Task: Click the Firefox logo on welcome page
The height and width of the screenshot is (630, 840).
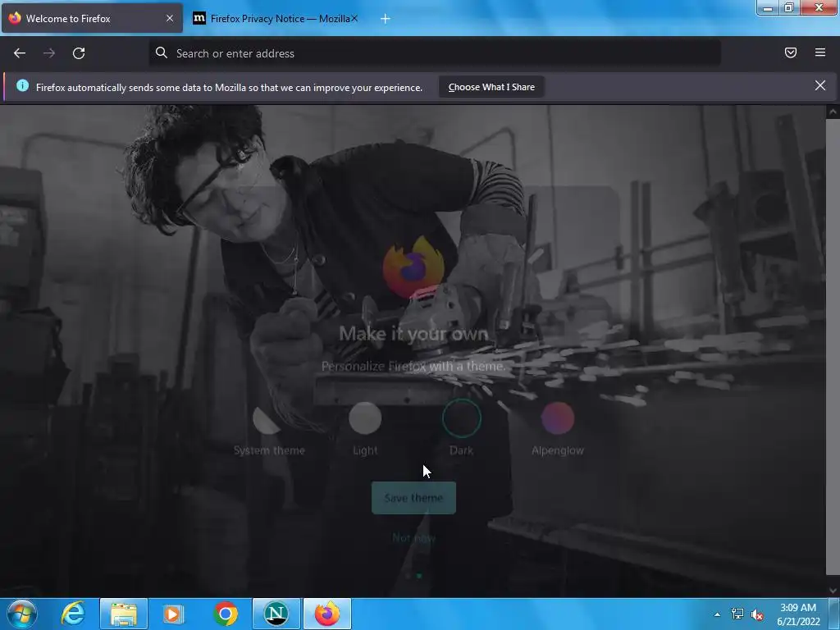Action: [413, 267]
